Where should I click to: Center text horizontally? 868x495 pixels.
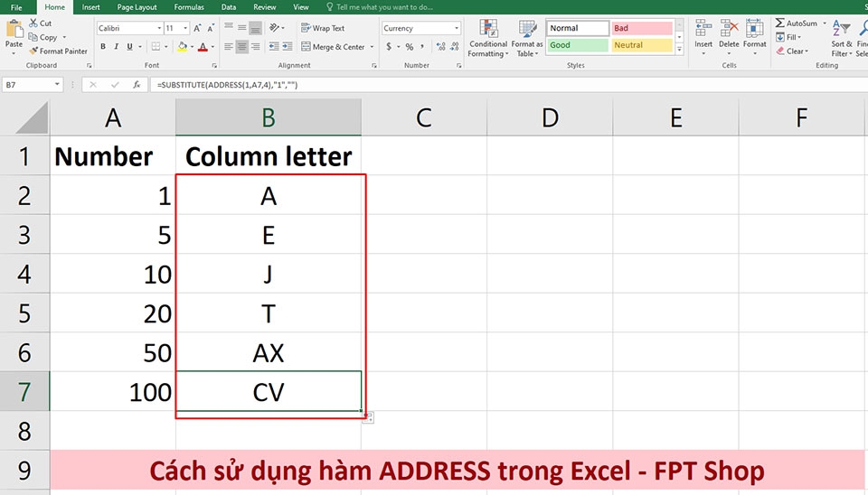pos(242,47)
